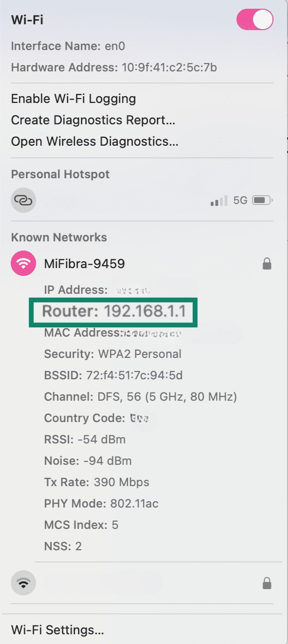
Task: Select Enable Wi-Fi Logging
Action: 73,99
